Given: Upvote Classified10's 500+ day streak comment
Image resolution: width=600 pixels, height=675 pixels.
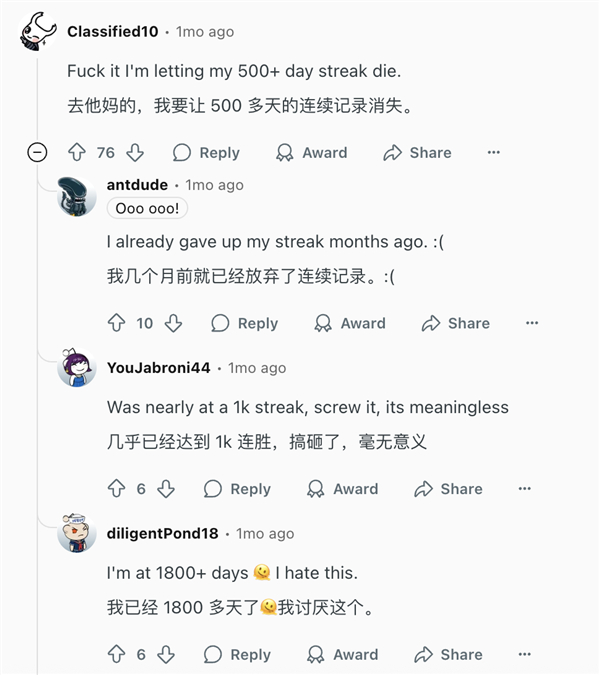Looking at the screenshot, I should 76,153.
